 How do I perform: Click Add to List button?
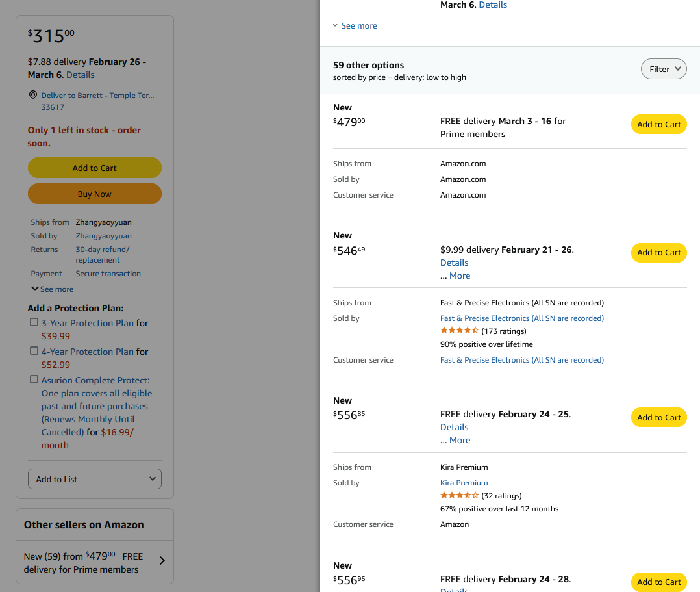[86, 479]
